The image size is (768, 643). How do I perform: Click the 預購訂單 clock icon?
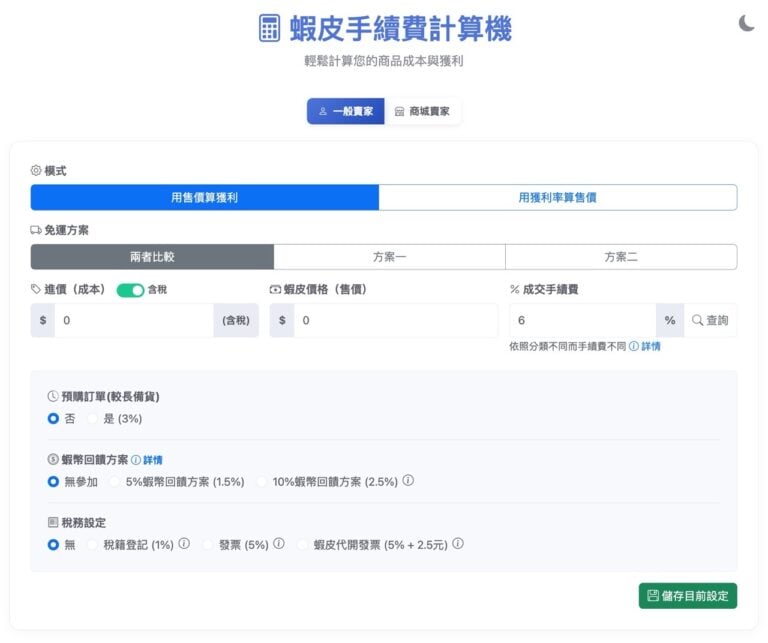coord(53,396)
